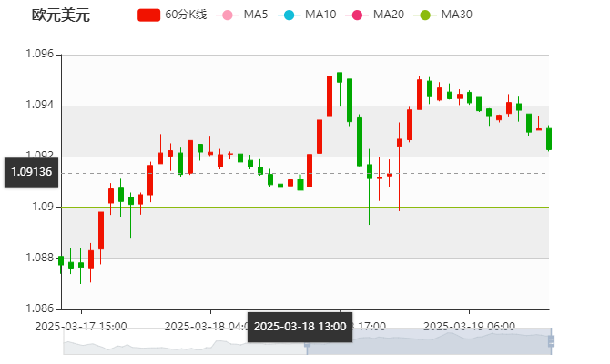
Task: Click the cyan MA10 legend marker icon
Action: tap(290, 15)
